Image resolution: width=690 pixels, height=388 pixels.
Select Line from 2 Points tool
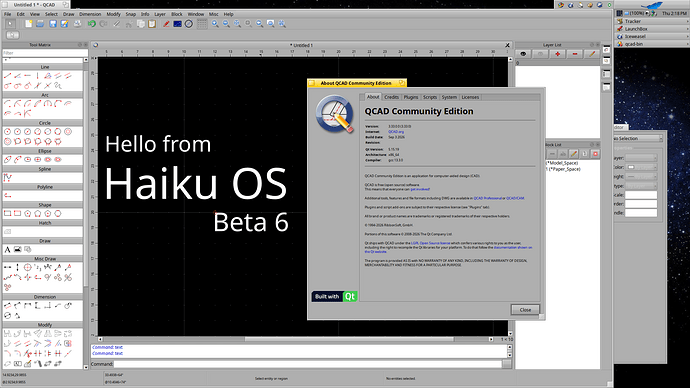[7, 76]
